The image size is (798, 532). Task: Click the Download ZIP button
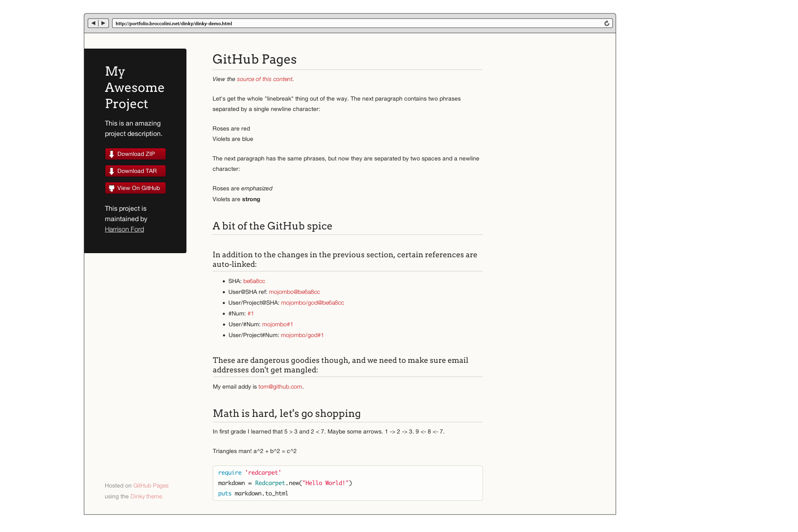point(135,154)
